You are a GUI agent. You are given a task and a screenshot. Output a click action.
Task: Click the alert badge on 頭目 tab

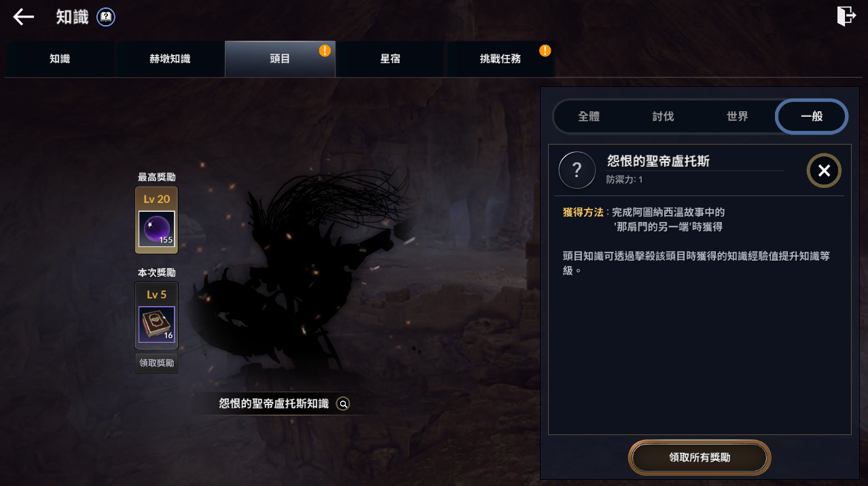tap(325, 50)
